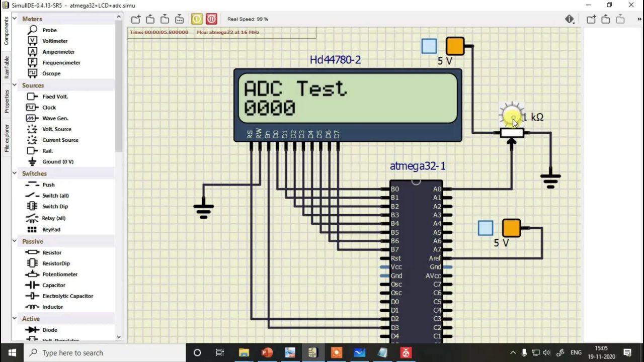Viewport: 644px width, 362px height.
Task: Click the Open circuit toolbar icon
Action: (x=150, y=19)
